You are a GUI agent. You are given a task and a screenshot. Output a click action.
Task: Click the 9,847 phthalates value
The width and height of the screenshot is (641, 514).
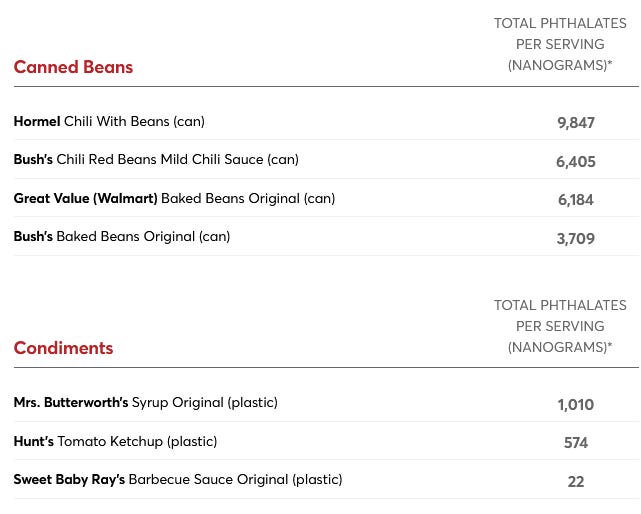point(576,123)
